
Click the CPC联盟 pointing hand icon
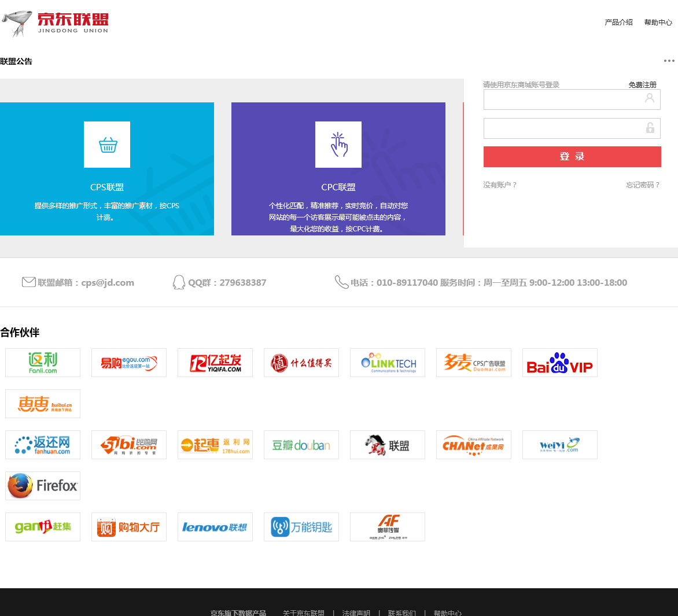(x=338, y=145)
